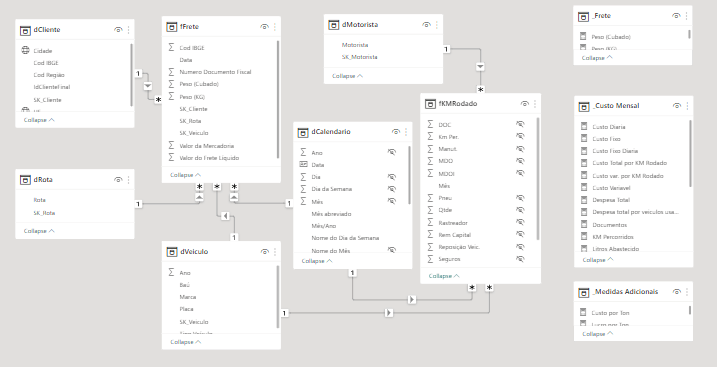Click the dRota table header icon
The height and width of the screenshot is (367, 717).
25,180
